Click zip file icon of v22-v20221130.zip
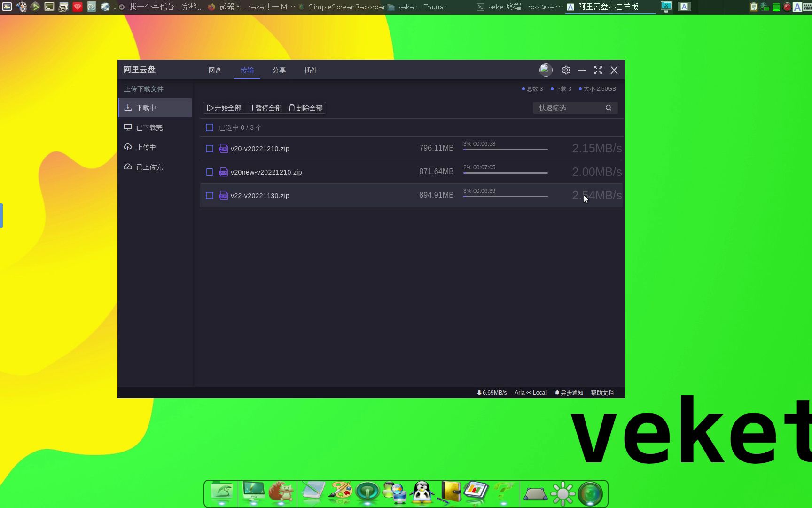 [223, 196]
